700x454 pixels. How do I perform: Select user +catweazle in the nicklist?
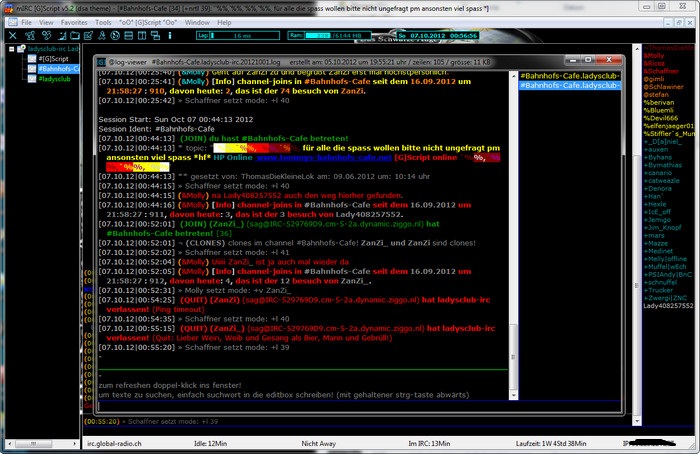point(661,181)
